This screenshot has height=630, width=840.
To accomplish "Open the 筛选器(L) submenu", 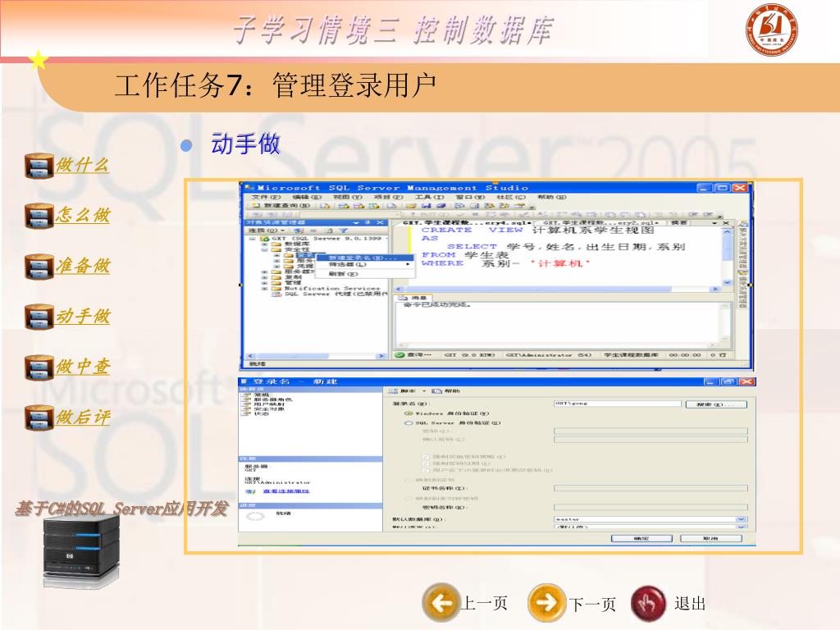I will tap(366, 265).
